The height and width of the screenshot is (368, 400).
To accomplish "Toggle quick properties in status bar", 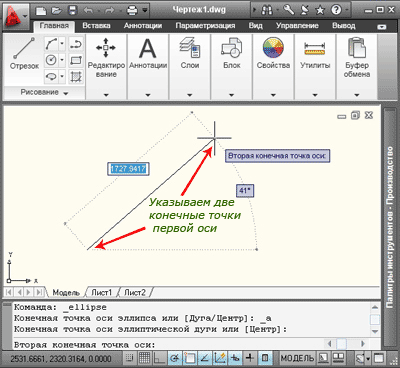I will click(x=265, y=359).
